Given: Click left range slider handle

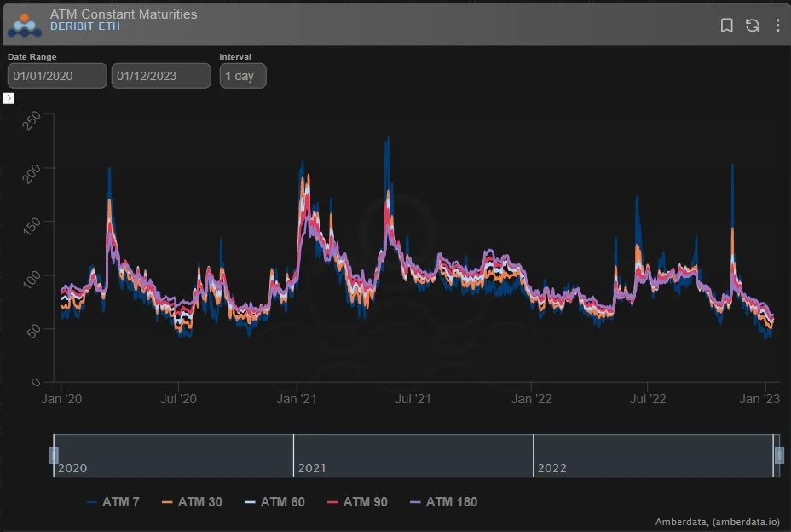Looking at the screenshot, I should (54, 454).
